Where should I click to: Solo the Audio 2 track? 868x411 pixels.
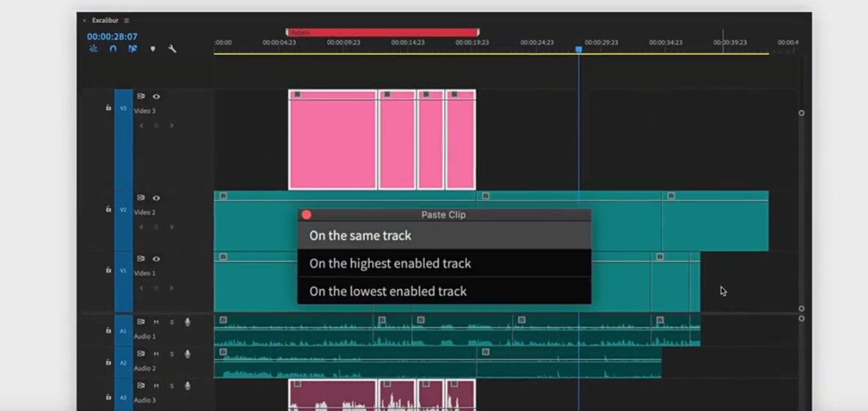(x=172, y=354)
